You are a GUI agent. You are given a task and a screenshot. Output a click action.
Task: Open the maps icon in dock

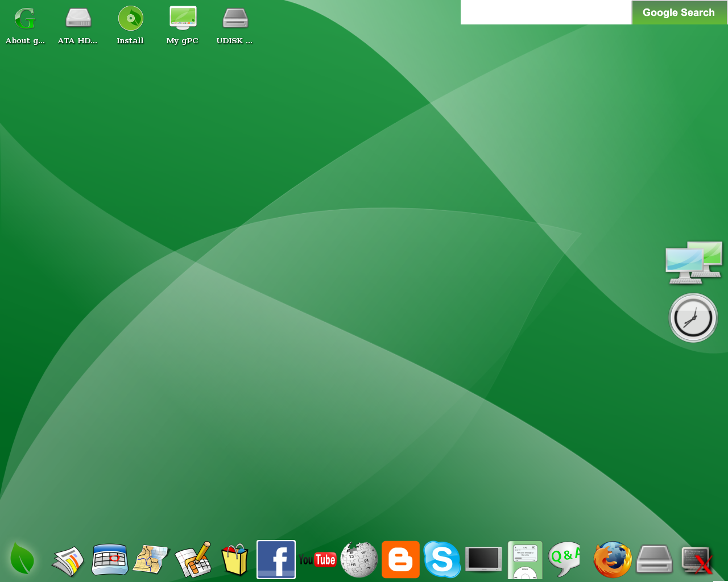(151, 560)
